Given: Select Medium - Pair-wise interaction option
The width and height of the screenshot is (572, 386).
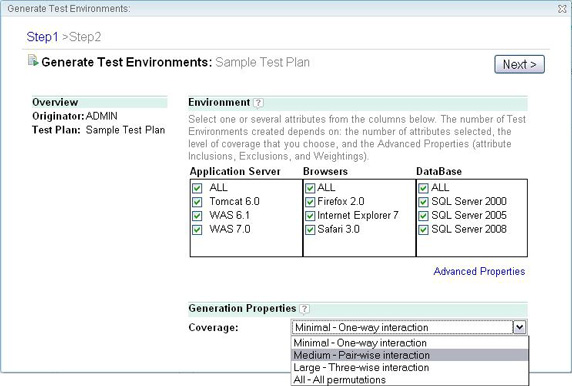Looking at the screenshot, I should tap(410, 355).
